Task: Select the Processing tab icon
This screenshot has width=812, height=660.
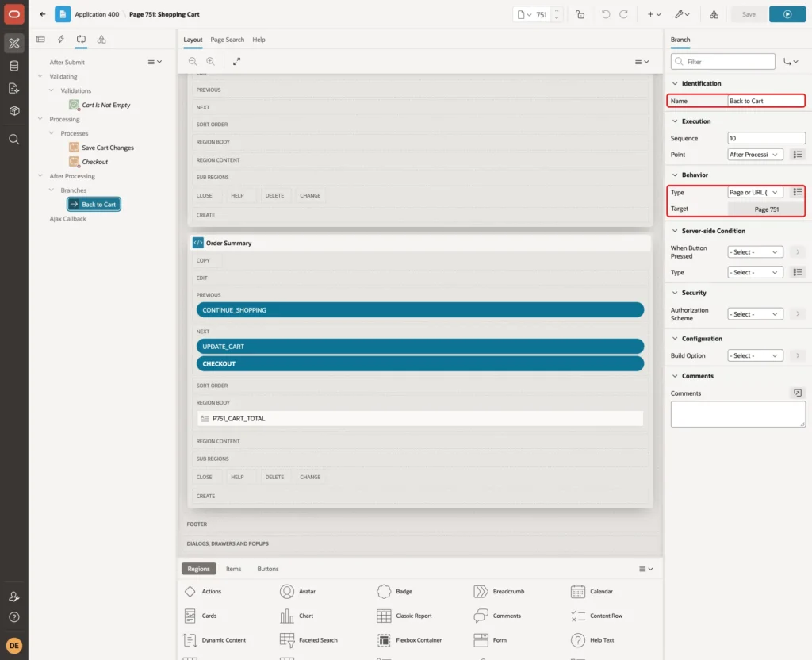Action: click(x=81, y=40)
